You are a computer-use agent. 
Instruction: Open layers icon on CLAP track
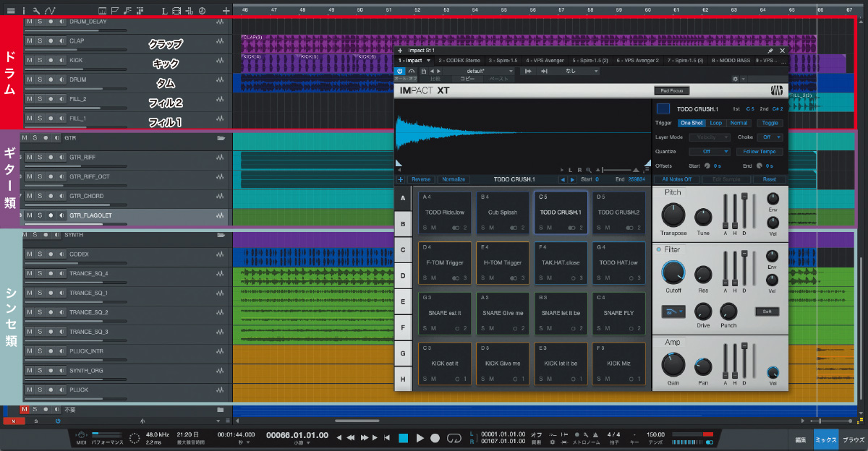click(219, 41)
